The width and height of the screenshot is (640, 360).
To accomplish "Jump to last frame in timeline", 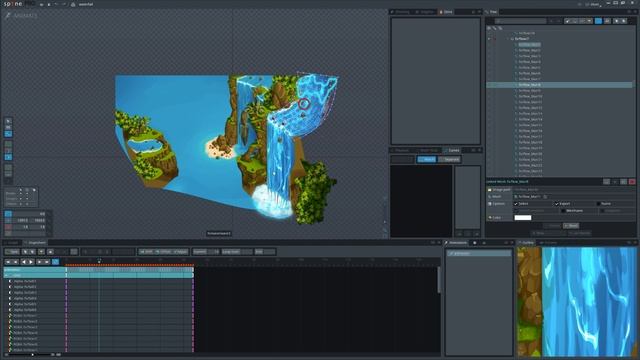I will 47,262.
